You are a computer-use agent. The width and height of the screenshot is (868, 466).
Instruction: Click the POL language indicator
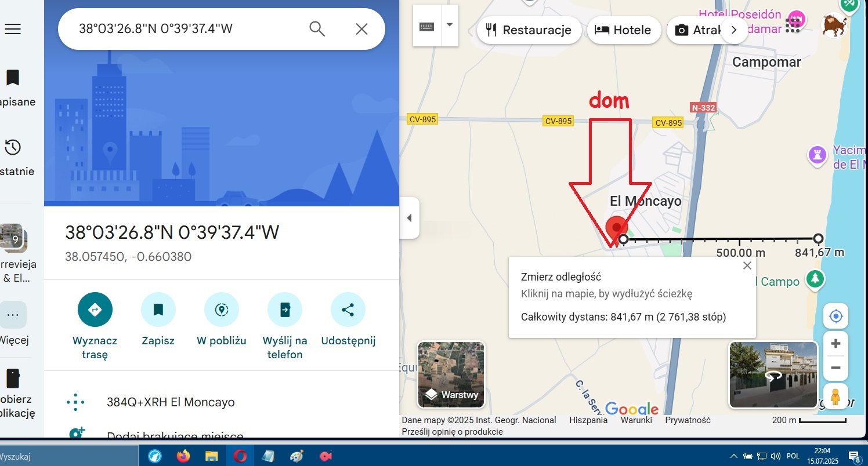[x=793, y=456]
